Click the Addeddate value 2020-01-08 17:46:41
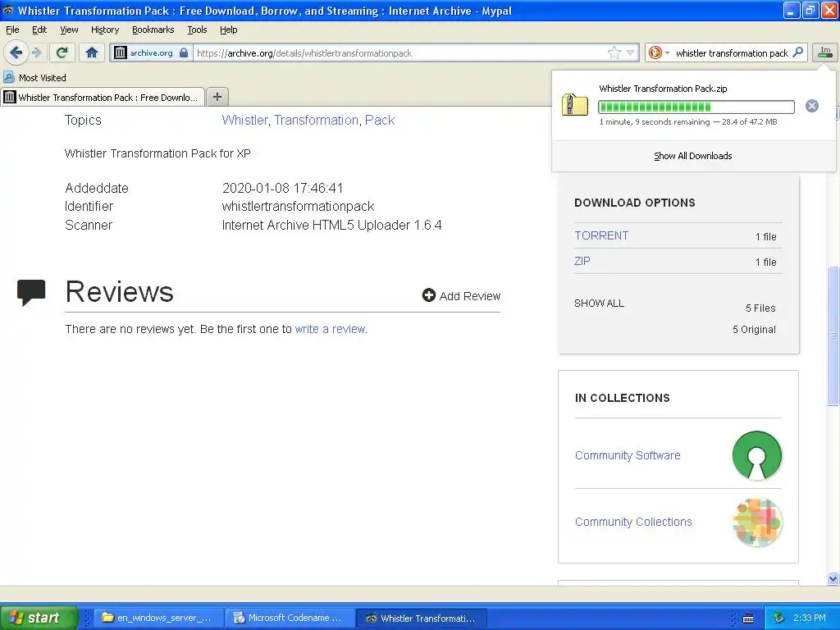Image resolution: width=840 pixels, height=630 pixels. (x=282, y=188)
